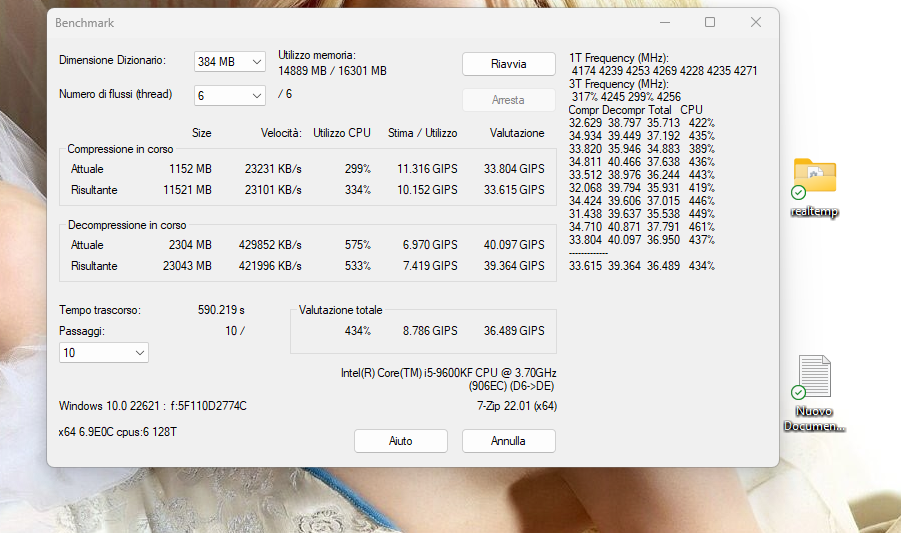901x533 pixels.
Task: Click the compression Attuale rating 33.804 GIPS
Action: click(x=514, y=169)
